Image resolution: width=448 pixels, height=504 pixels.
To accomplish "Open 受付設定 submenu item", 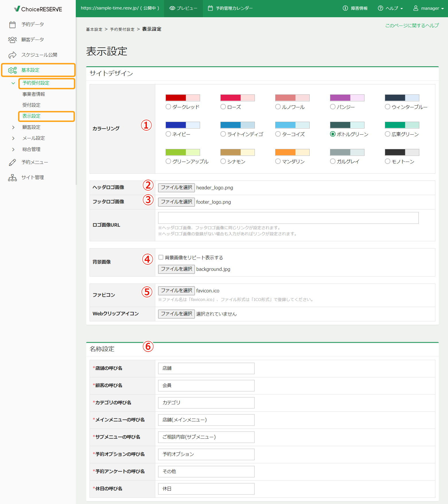I will pyautogui.click(x=31, y=105).
